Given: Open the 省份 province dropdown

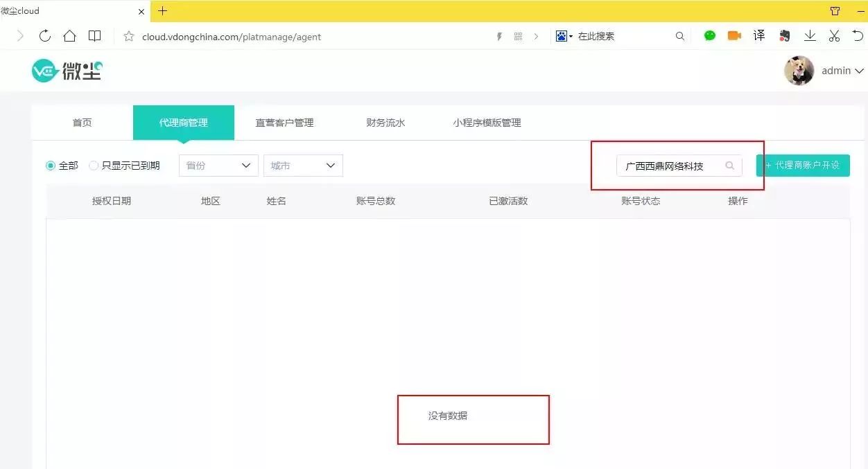Looking at the screenshot, I should pyautogui.click(x=218, y=166).
